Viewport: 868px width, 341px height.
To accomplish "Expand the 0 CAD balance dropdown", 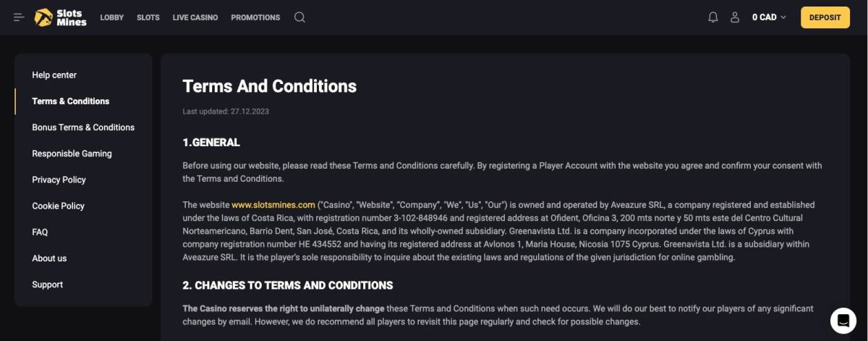I will point(769,17).
